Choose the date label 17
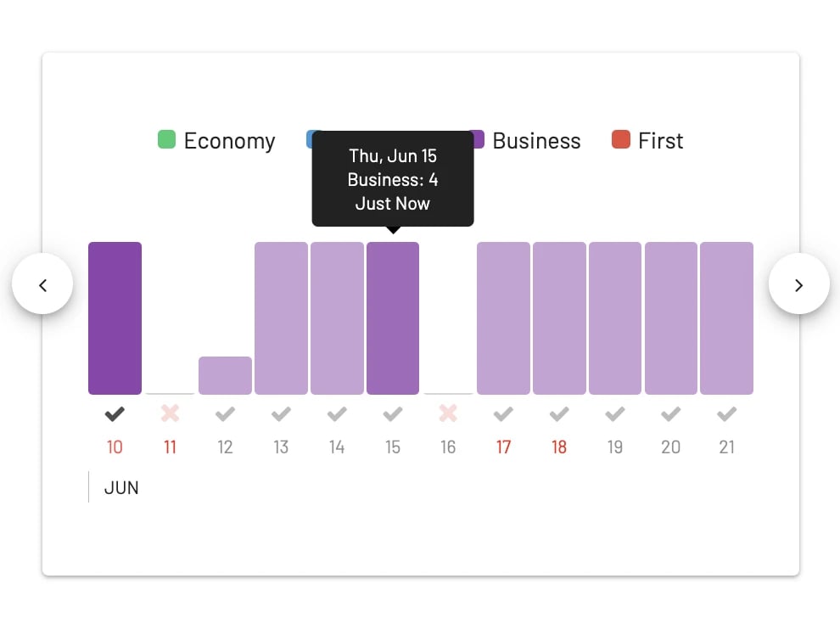Image resolution: width=840 pixels, height=618 pixels. (x=503, y=447)
